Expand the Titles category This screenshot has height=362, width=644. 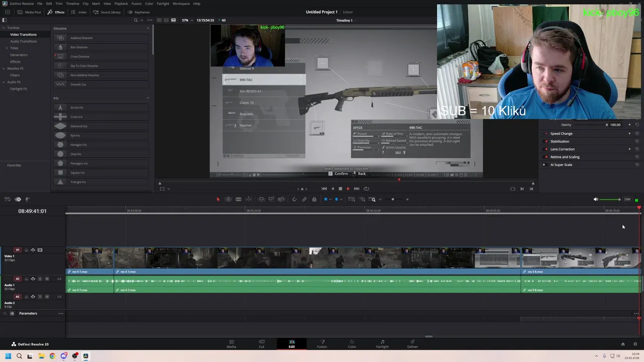click(x=7, y=48)
